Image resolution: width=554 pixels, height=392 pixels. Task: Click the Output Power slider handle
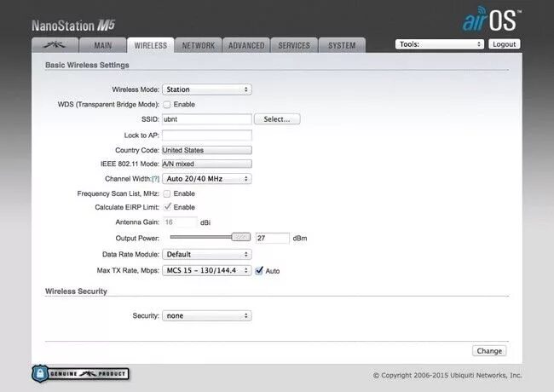coord(241,237)
